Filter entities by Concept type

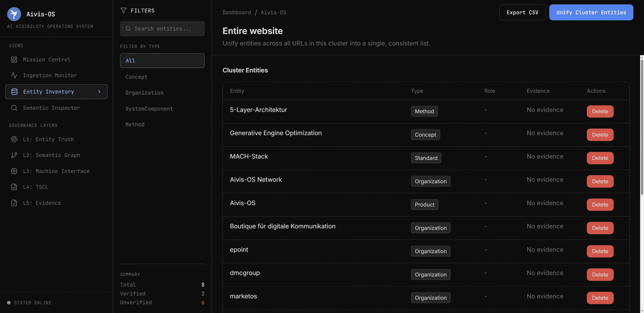[137, 77]
